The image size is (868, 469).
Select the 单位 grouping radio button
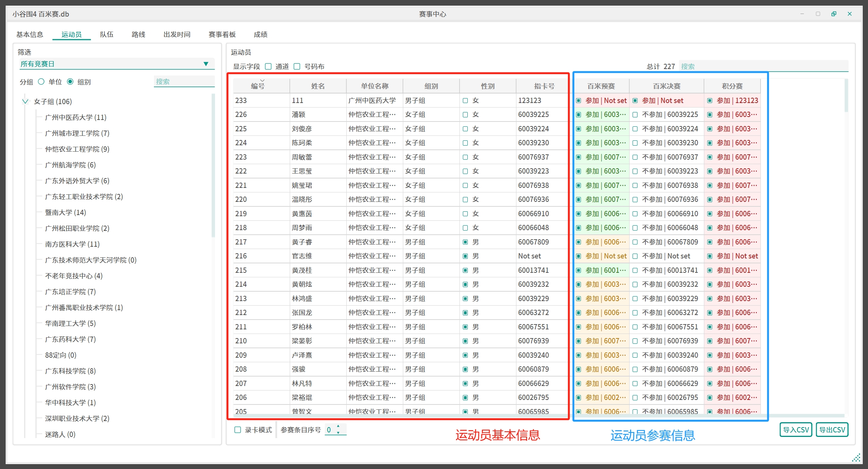[42, 82]
